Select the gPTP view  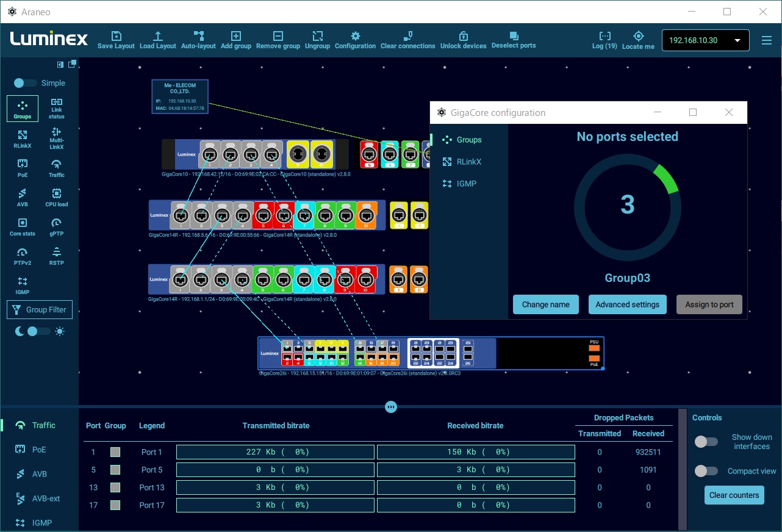click(56, 226)
